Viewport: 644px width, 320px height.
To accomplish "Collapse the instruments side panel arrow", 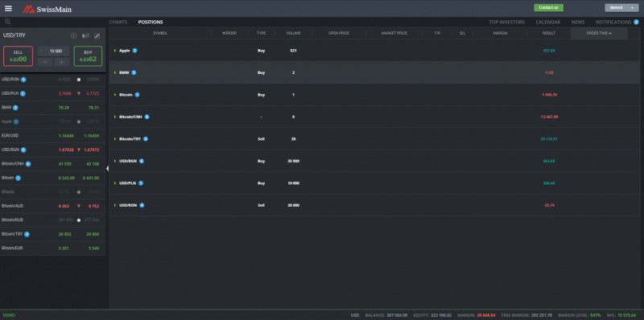I will [107, 168].
